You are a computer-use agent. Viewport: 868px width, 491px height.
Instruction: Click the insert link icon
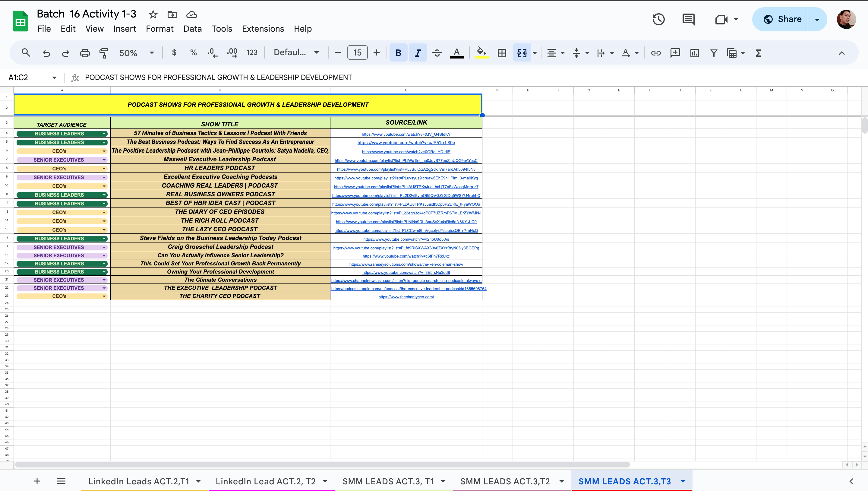click(x=656, y=53)
